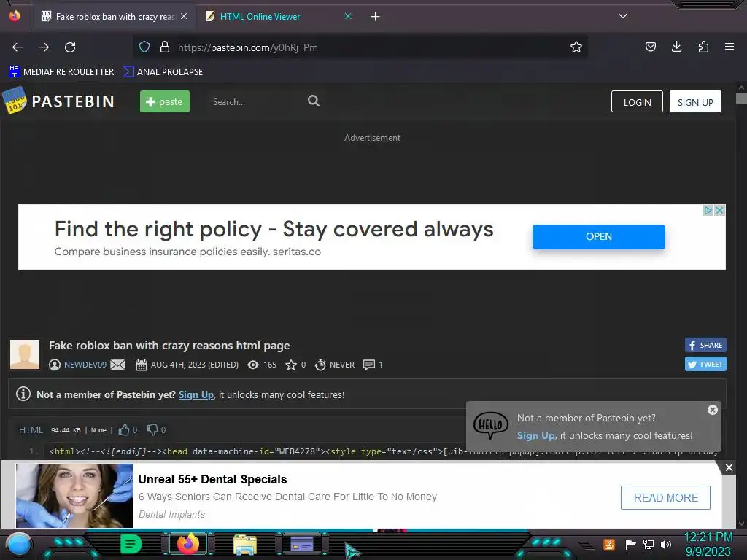The height and width of the screenshot is (560, 747).
Task: Click the SIGN UP button
Action: pos(695,102)
